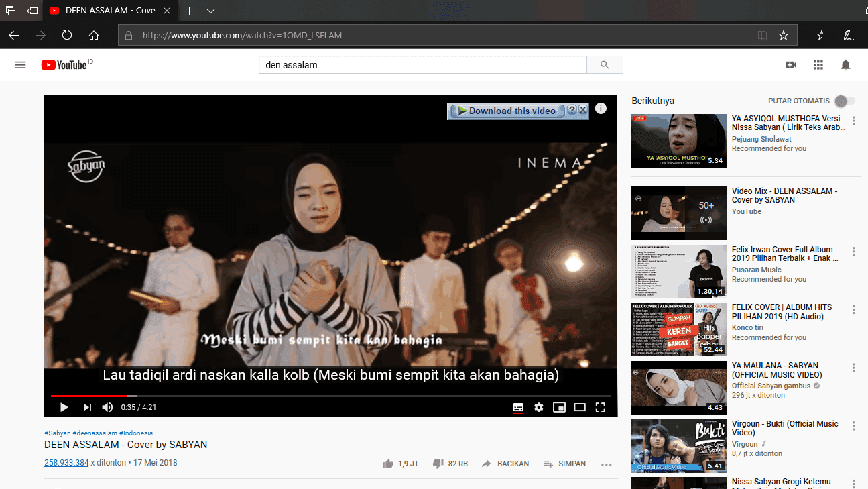Enter full screen mode
The height and width of the screenshot is (489, 868).
pos(601,407)
